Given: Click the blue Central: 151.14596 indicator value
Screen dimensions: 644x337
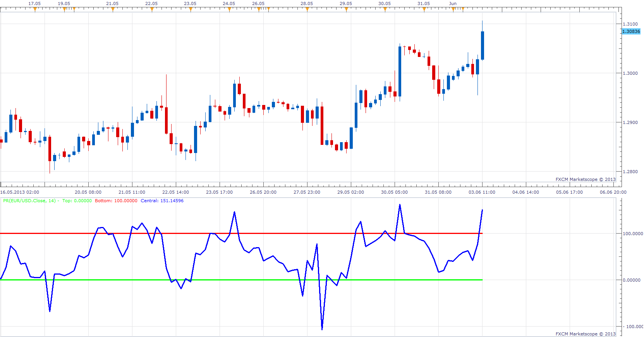Looking at the screenshot, I should click(x=162, y=201).
